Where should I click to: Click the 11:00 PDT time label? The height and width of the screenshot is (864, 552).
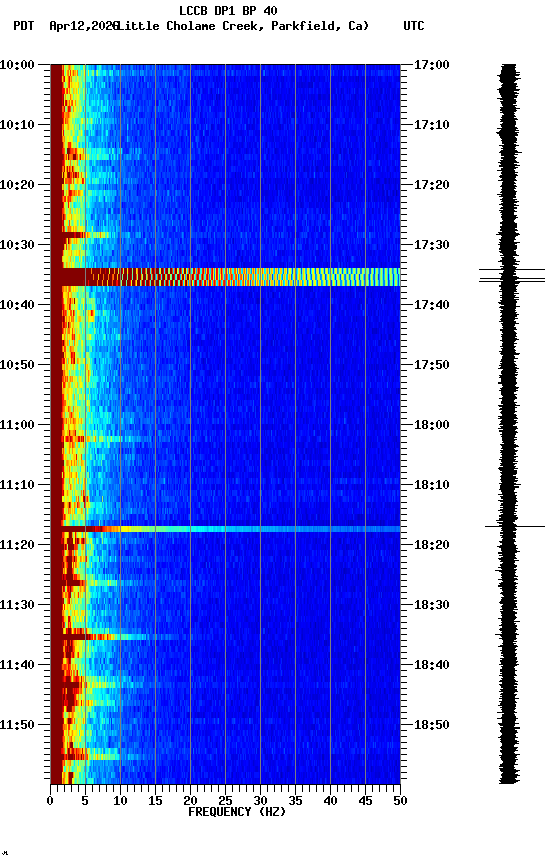[17, 425]
